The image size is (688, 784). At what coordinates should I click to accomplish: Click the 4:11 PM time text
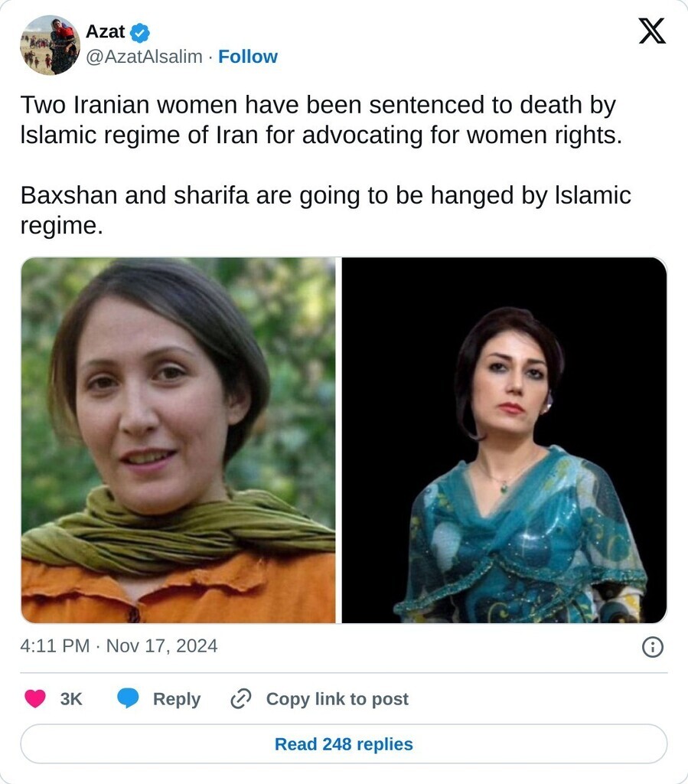coord(54,646)
